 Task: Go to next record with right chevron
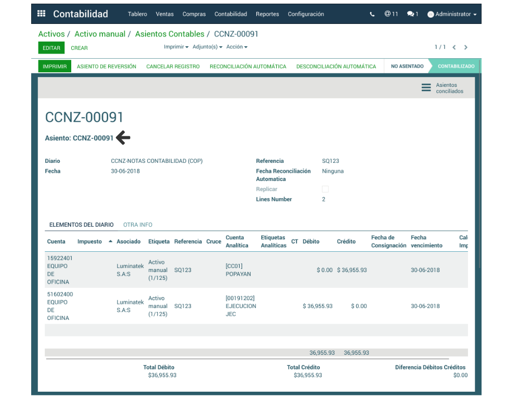466,47
